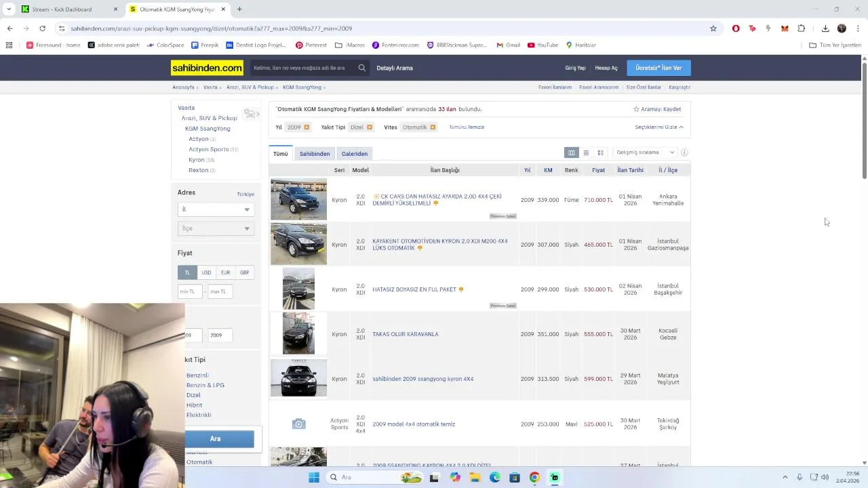Switch to the Sahibinden tab
Screen dimensions: 868x488
(315, 154)
